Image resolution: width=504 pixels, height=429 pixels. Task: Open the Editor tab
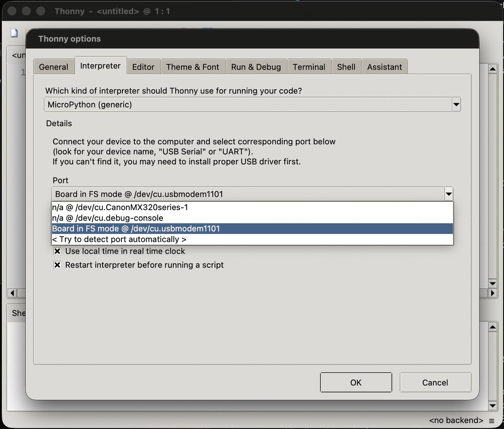(x=143, y=67)
